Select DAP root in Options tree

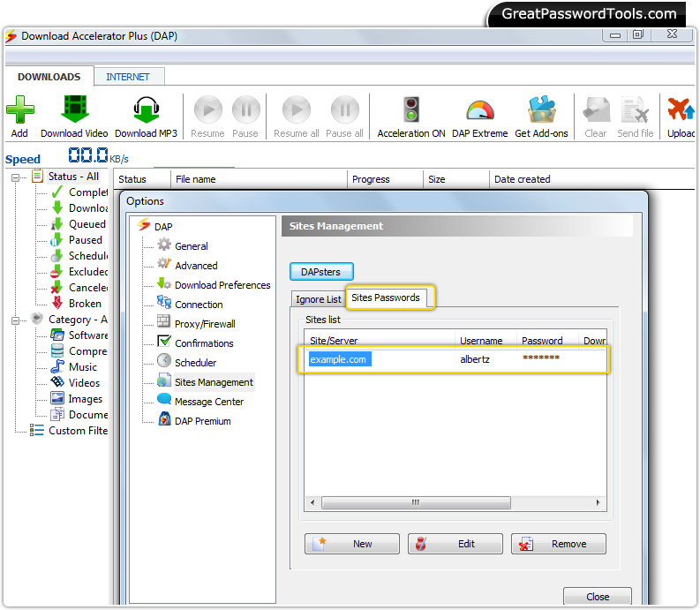(154, 226)
